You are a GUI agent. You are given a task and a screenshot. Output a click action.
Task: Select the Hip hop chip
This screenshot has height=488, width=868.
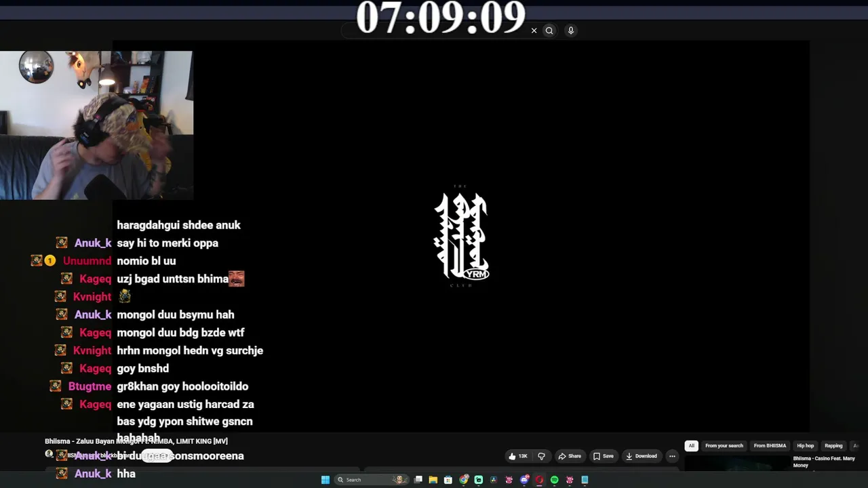tap(805, 446)
